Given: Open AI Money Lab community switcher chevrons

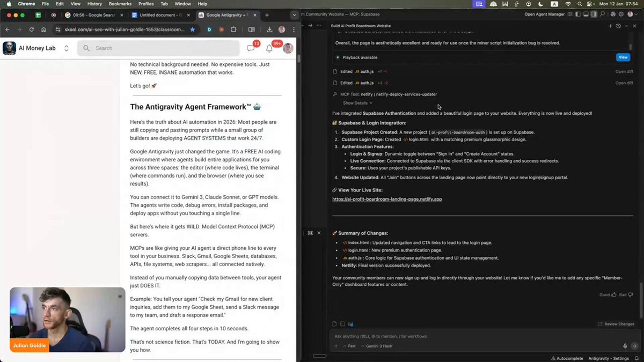Looking at the screenshot, I should pos(66,48).
